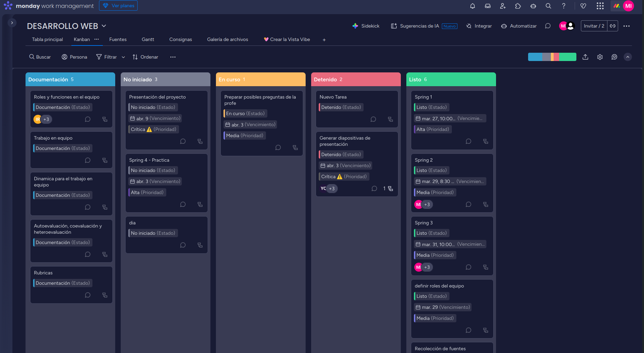The image size is (644, 353).
Task: Open the notifications bell
Action: pos(473,6)
